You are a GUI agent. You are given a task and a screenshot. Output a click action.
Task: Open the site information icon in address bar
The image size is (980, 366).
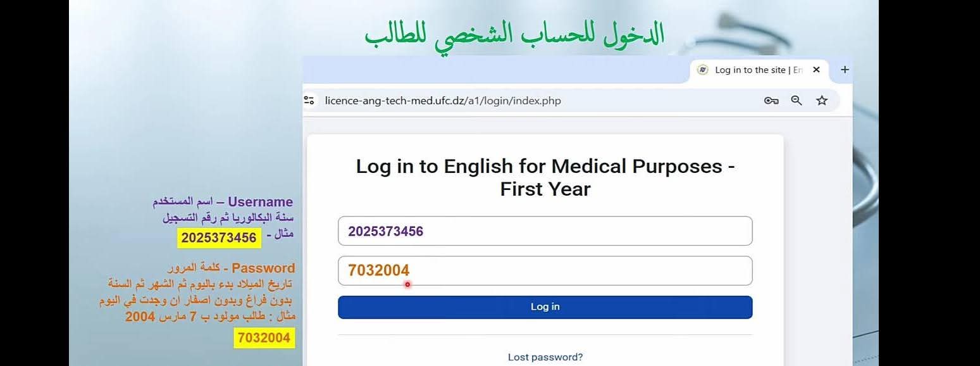click(x=309, y=100)
